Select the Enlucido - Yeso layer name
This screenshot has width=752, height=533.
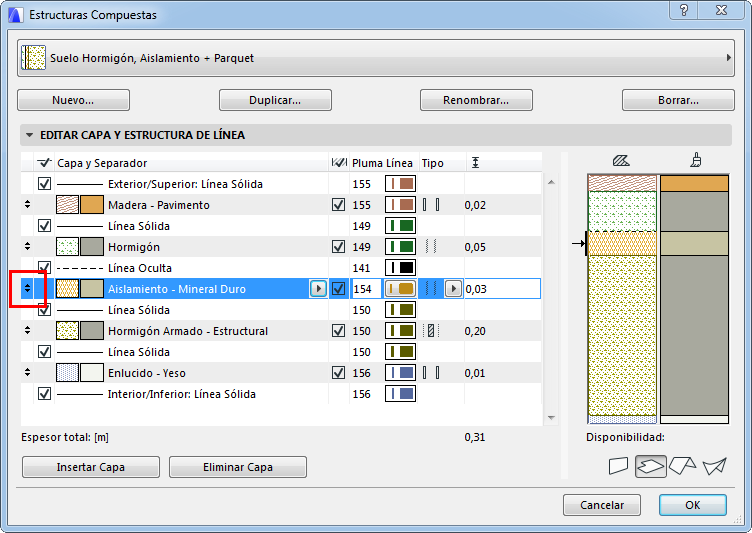click(147, 373)
